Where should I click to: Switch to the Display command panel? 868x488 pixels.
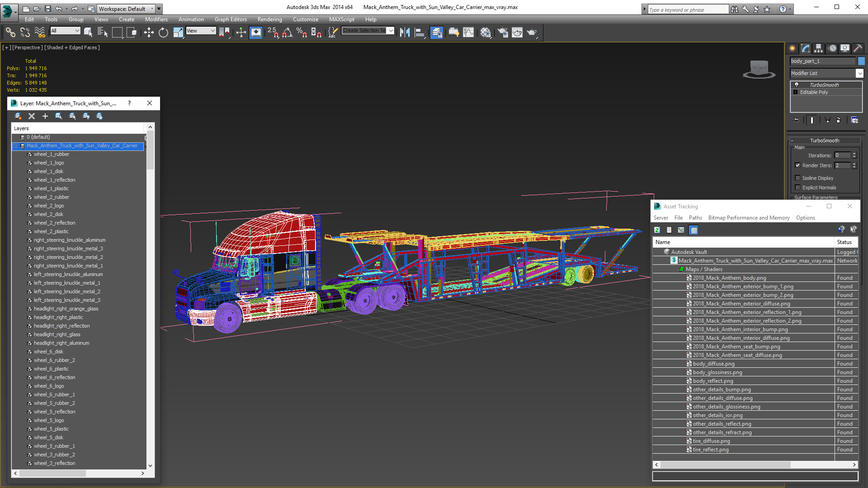[845, 48]
